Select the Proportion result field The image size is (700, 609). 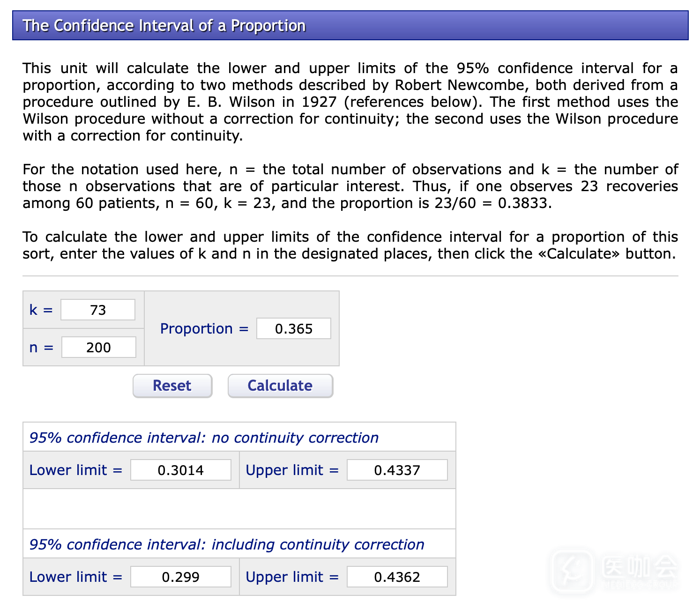pos(293,328)
